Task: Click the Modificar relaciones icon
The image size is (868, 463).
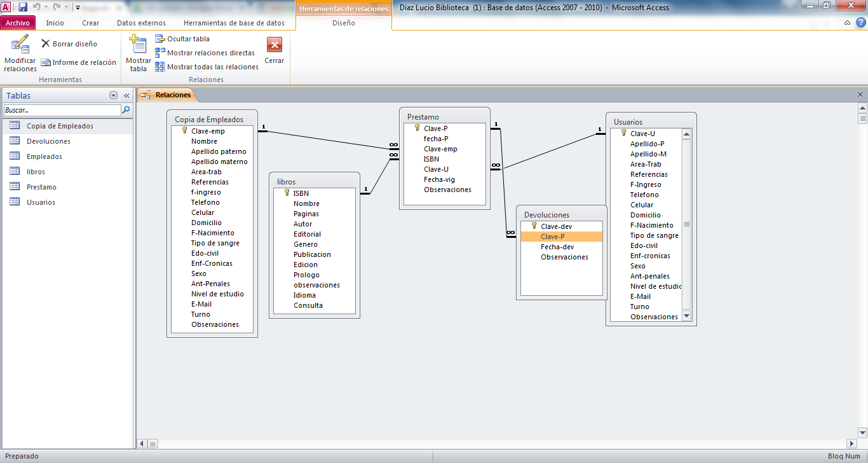Action: pos(20,46)
